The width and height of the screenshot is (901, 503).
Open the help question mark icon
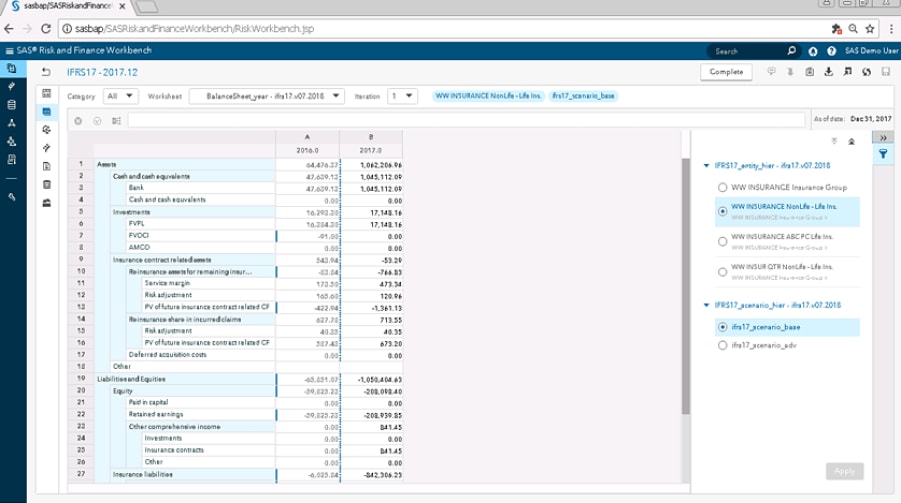[x=831, y=51]
